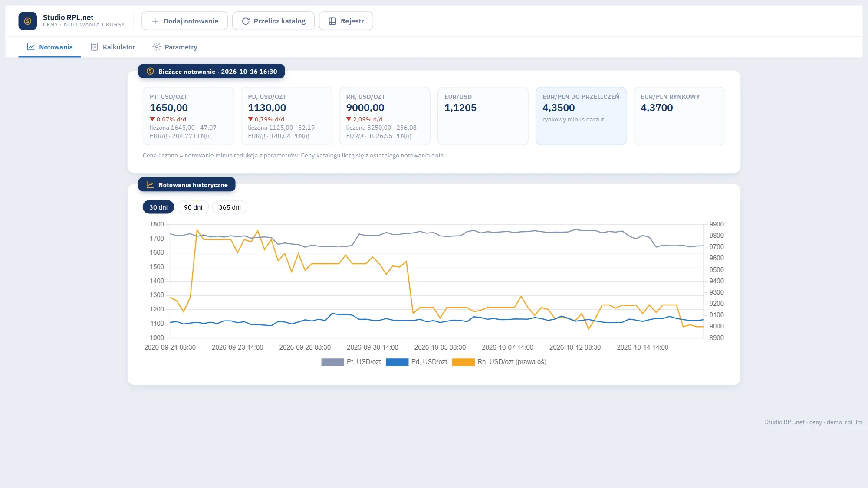Screen dimensions: 868x488
Task: Click the gear icon of Parametry tab
Action: [x=157, y=47]
